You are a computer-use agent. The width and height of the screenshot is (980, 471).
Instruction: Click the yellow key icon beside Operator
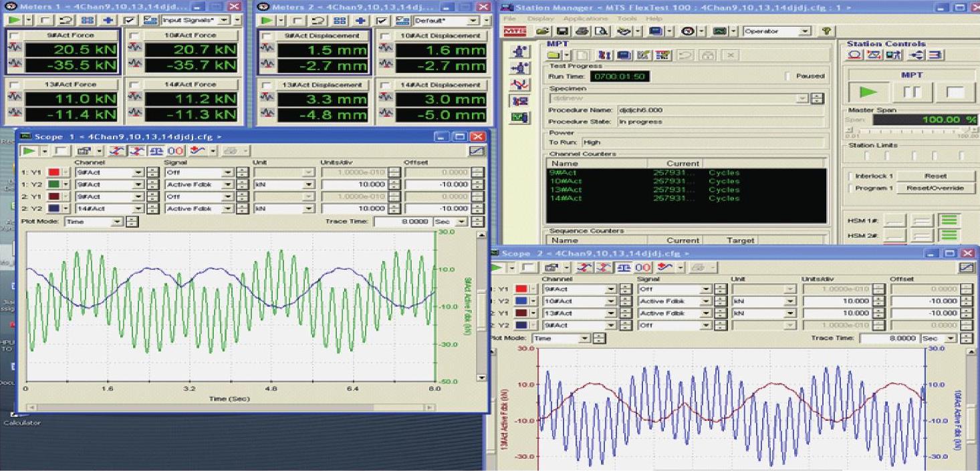pyautogui.click(x=826, y=31)
